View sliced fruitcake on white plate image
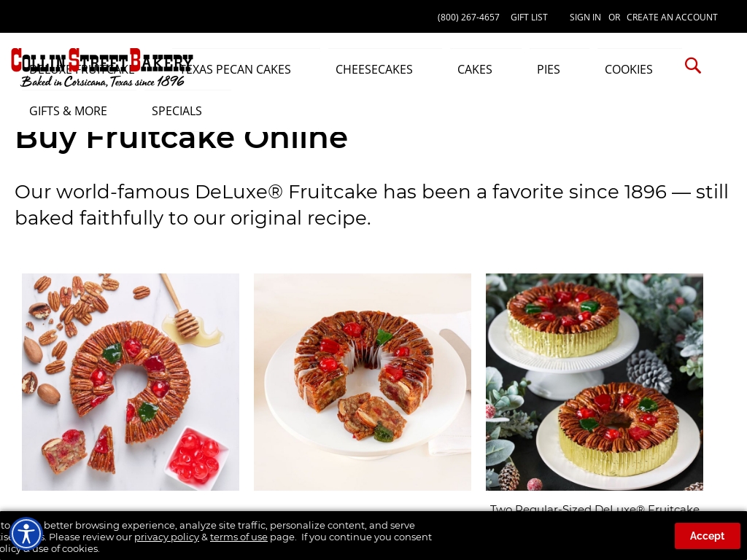This screenshot has height=560, width=747. coord(363,382)
